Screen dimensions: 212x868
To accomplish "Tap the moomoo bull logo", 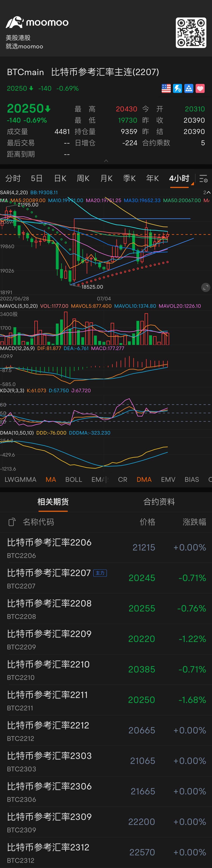I will 15,22.
